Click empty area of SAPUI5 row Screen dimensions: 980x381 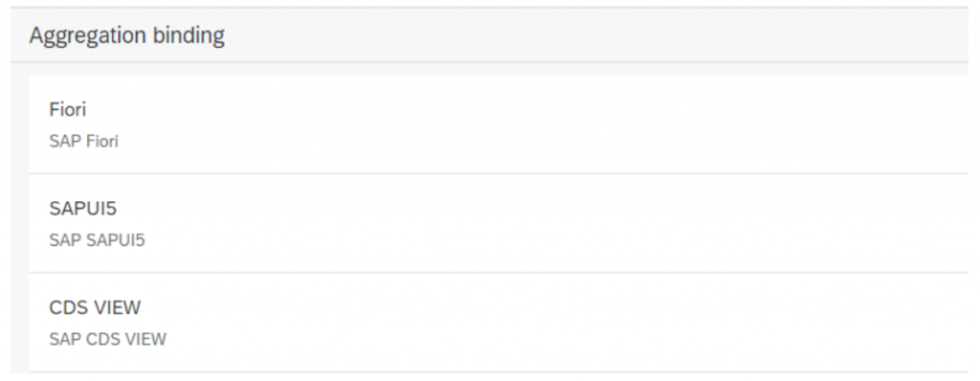[x=563, y=223]
